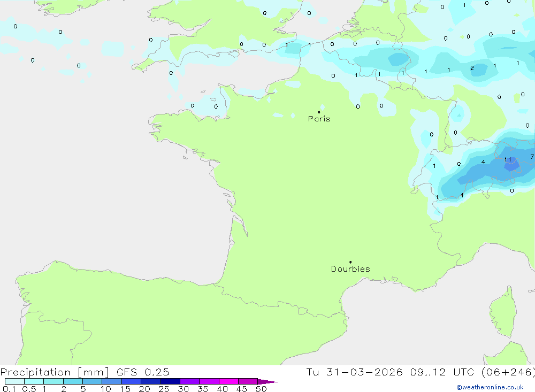Click the '10' legend scale number
This screenshot has width=535, height=392.
[x=106, y=389]
